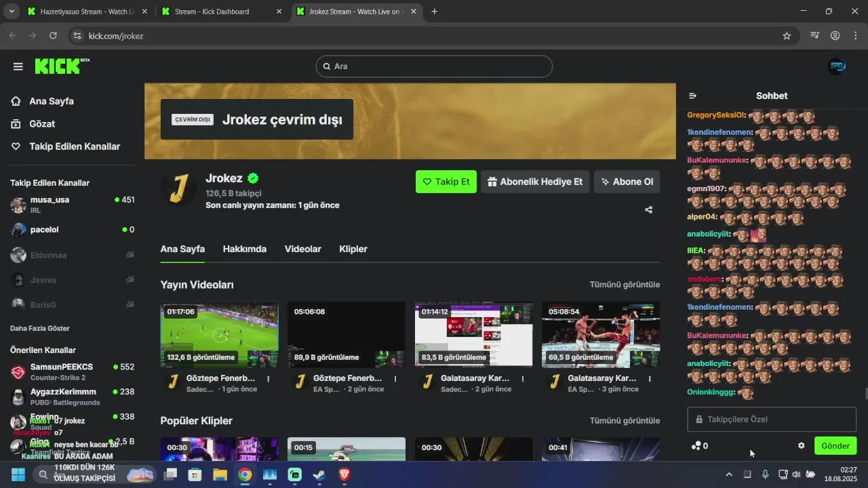Viewport: 868px width, 488px height.
Task: Play the 01:14:12 Galatasaray video thumbnail
Action: coord(473,335)
